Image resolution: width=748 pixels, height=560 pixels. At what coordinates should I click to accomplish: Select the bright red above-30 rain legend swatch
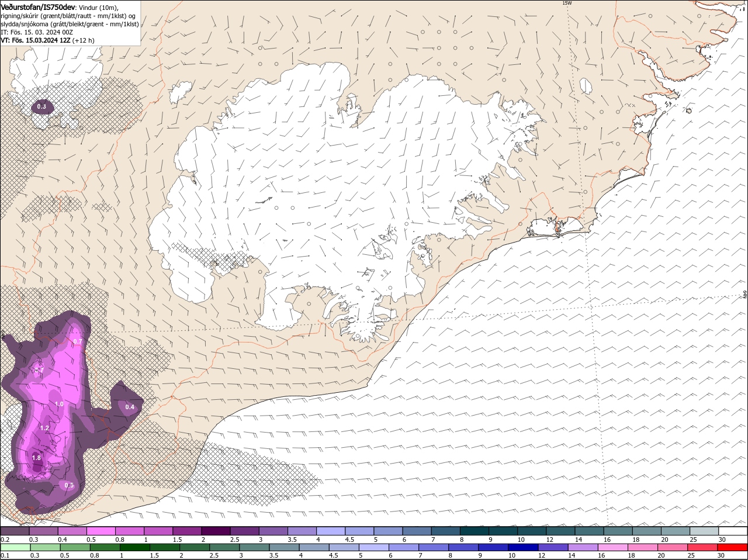coord(733,548)
